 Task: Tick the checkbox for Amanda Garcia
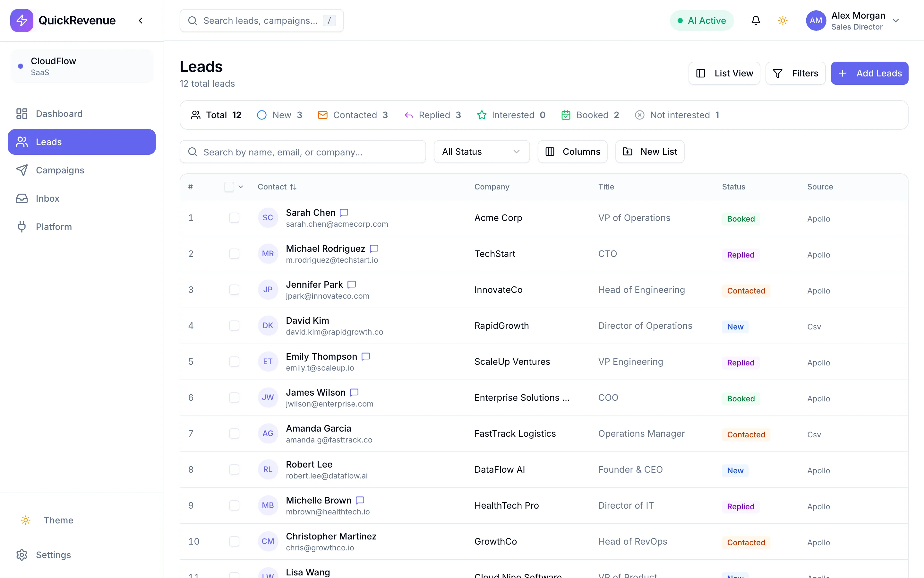point(234,433)
